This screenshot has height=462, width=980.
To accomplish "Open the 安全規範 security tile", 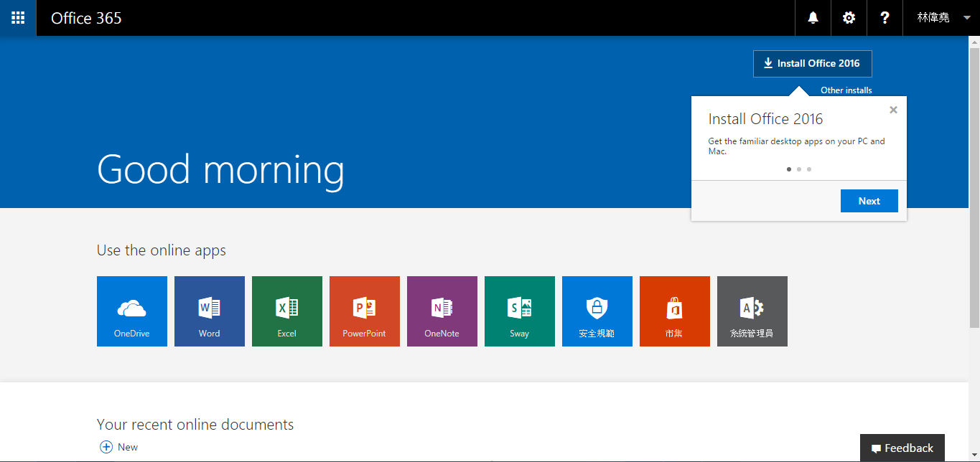I will pyautogui.click(x=597, y=311).
